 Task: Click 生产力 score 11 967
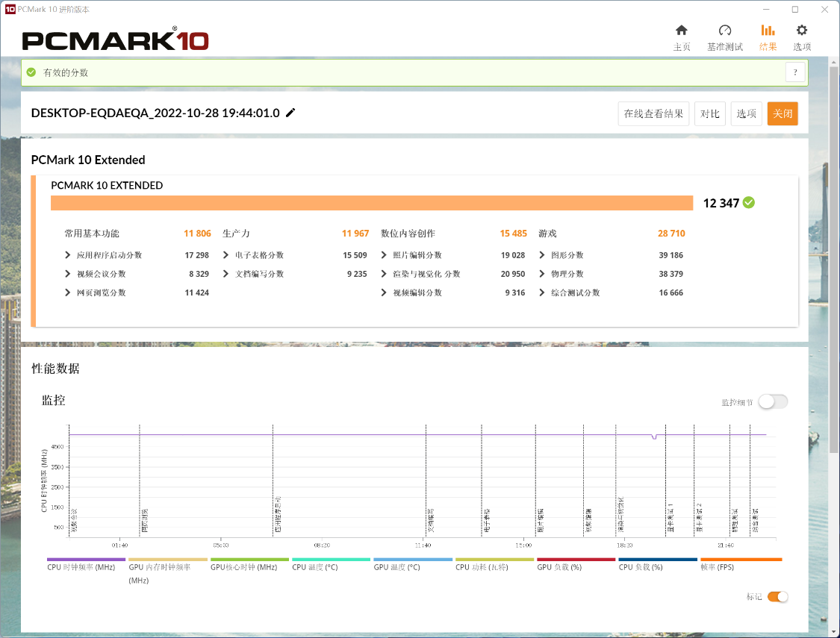[x=355, y=234]
